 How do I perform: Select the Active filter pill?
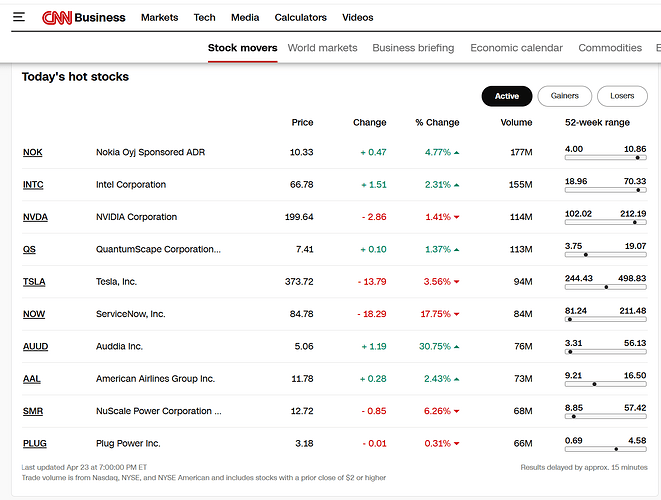(507, 96)
